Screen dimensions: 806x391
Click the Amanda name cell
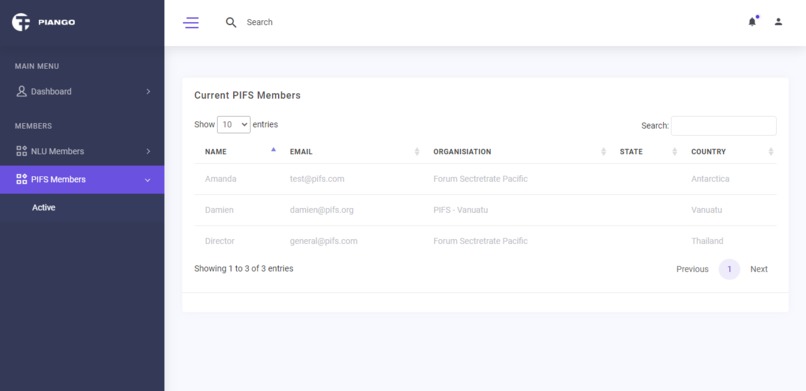221,179
